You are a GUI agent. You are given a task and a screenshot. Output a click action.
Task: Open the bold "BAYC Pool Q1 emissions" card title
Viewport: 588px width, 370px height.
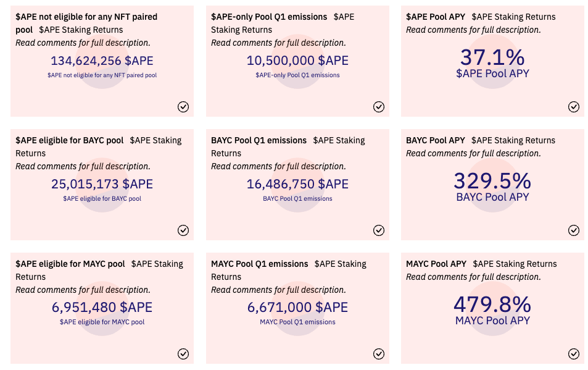pos(259,140)
